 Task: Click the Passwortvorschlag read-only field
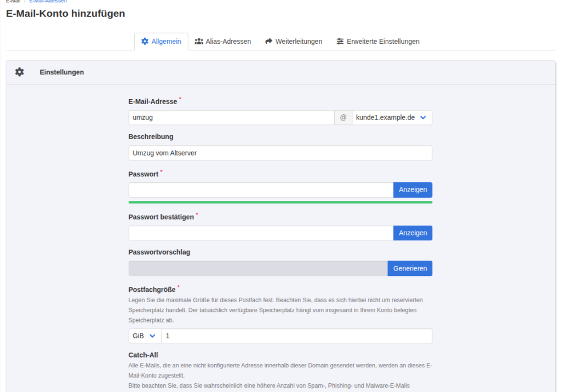(x=258, y=268)
